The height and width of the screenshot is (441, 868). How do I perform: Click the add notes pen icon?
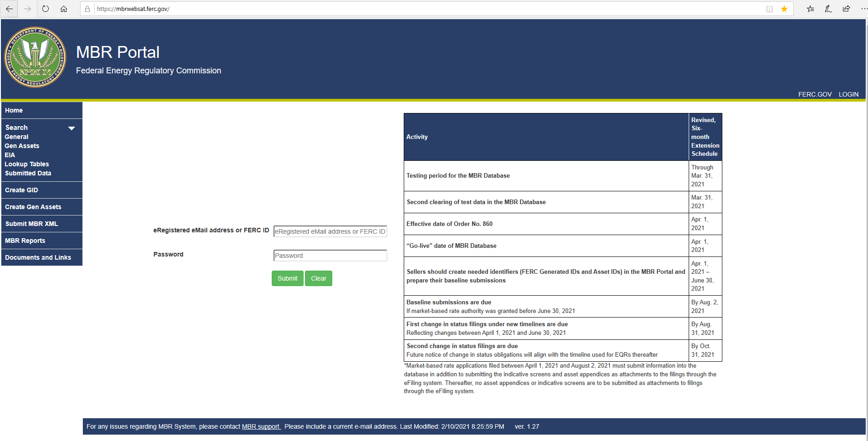[828, 9]
